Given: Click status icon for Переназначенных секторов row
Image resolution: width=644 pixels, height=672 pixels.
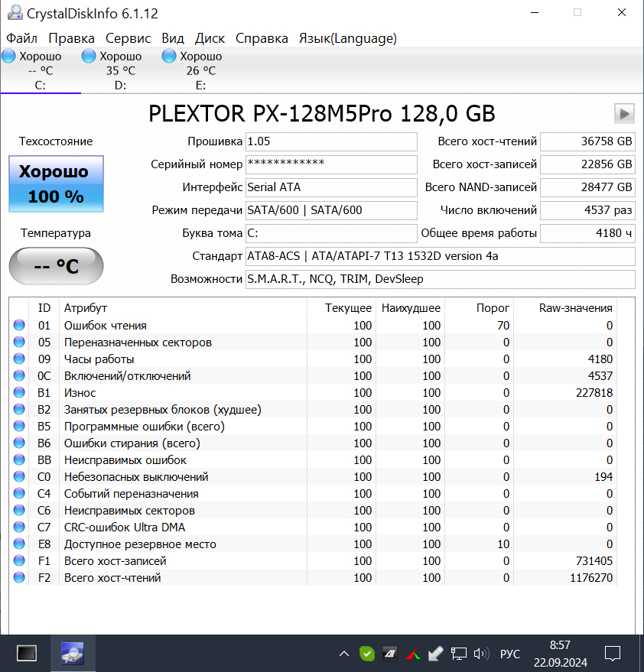Looking at the screenshot, I should pyautogui.click(x=19, y=342).
